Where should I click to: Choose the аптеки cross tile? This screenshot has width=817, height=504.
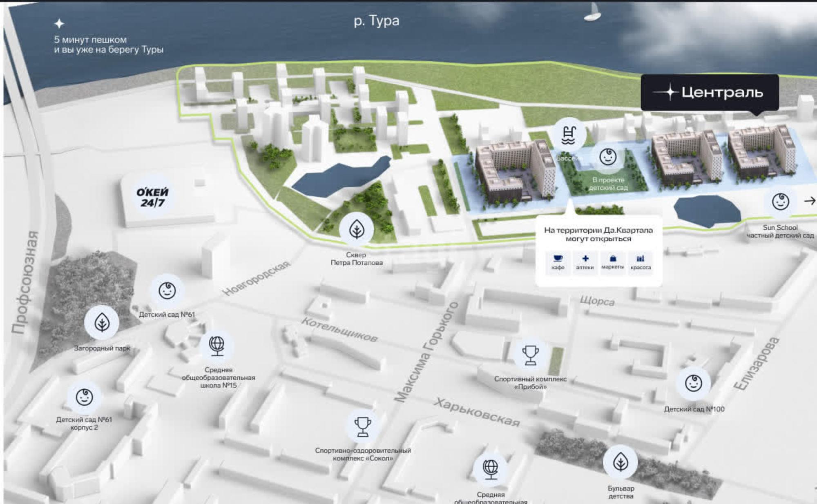(x=585, y=262)
